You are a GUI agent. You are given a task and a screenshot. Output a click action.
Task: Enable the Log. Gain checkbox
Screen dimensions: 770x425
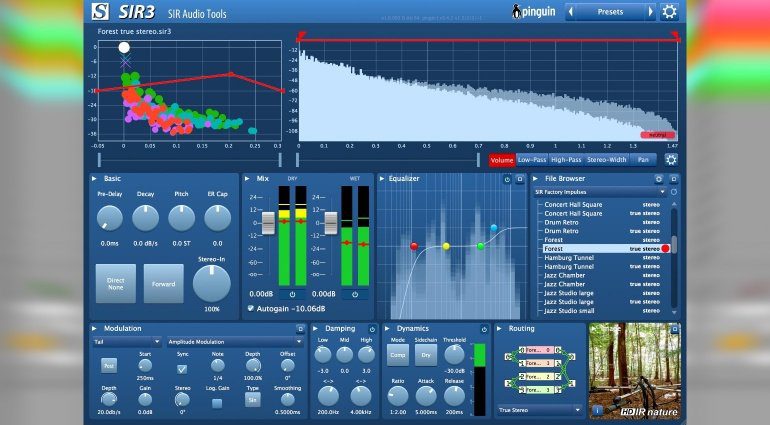(x=216, y=402)
